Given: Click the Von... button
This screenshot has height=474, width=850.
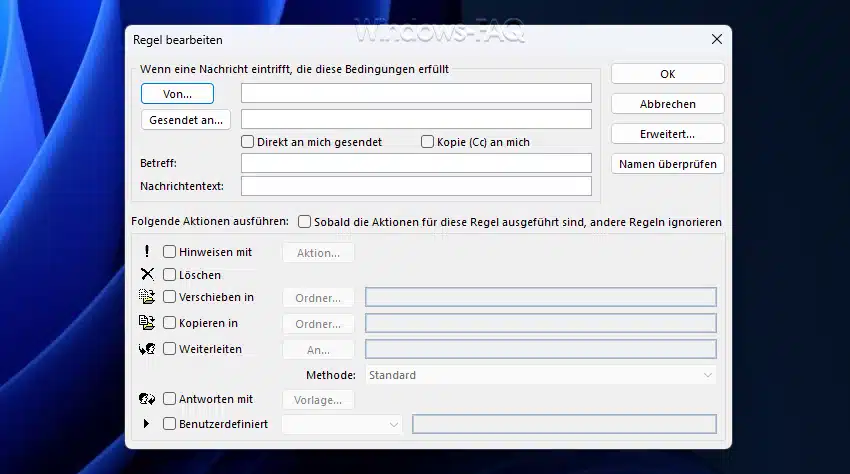Looking at the screenshot, I should [x=177, y=94].
